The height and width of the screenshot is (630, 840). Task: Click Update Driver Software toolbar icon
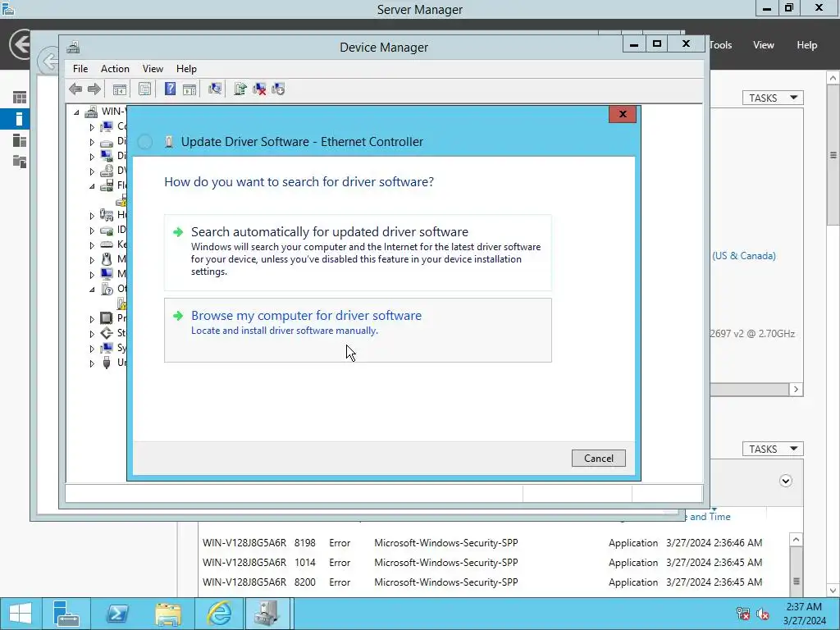[x=240, y=89]
